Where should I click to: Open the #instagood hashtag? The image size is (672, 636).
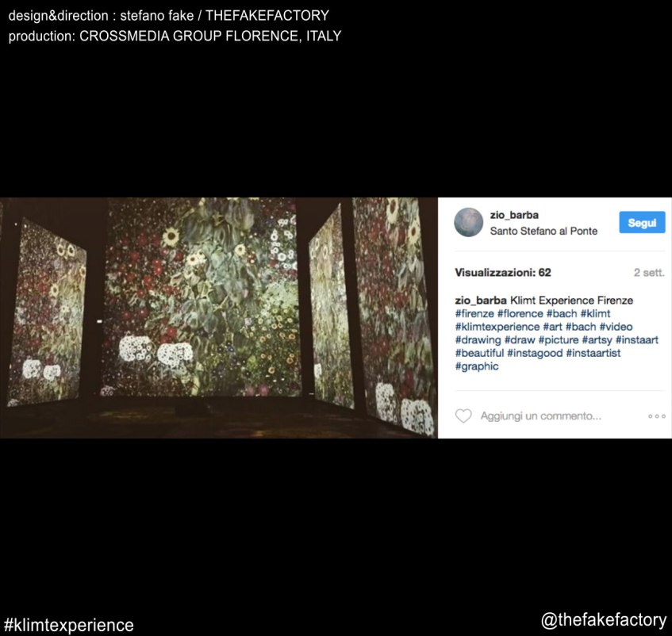tap(535, 354)
